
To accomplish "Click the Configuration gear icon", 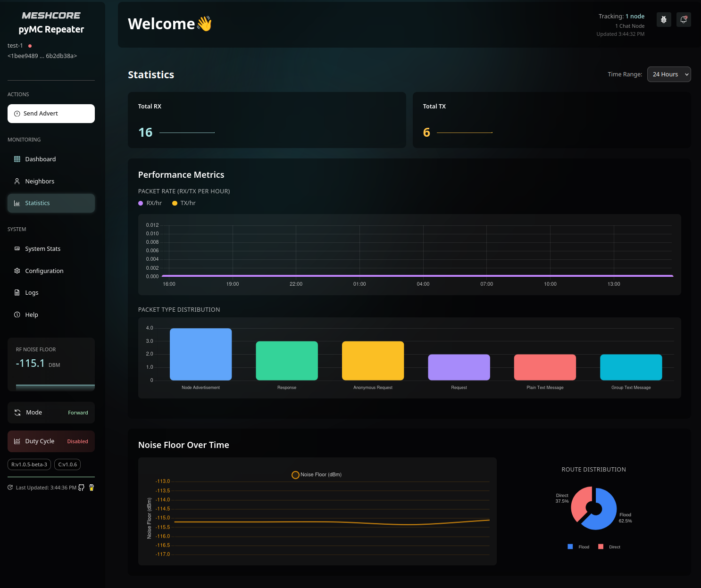I will [x=17, y=271].
